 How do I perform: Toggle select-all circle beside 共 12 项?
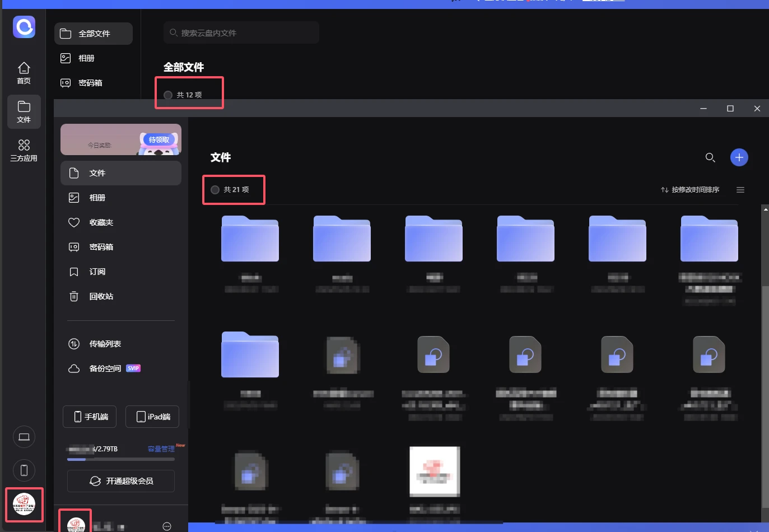(168, 95)
